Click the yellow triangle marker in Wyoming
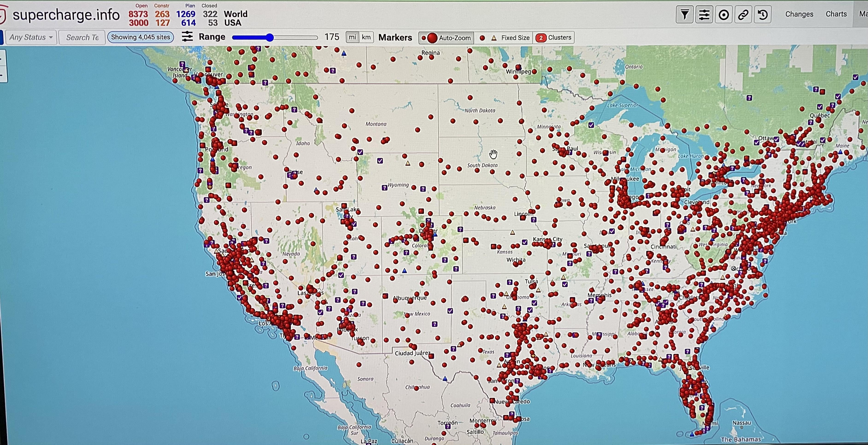868x445 pixels. [408, 163]
